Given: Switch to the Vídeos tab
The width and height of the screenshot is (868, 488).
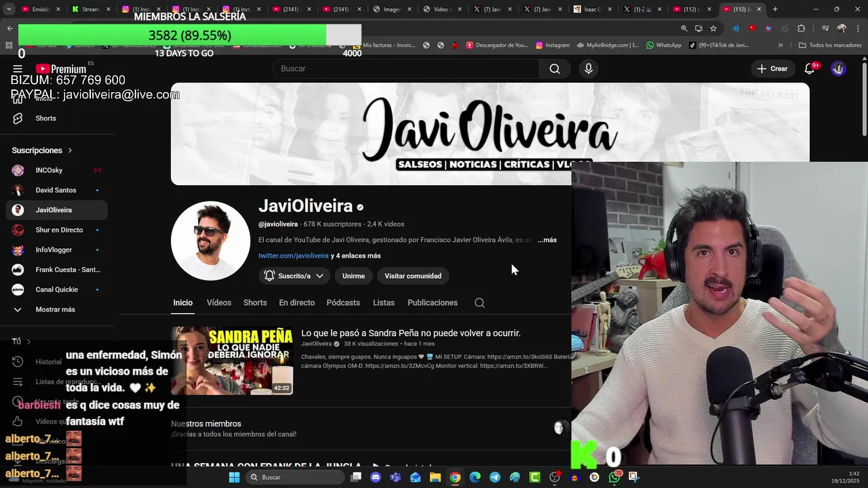Looking at the screenshot, I should coord(219,303).
